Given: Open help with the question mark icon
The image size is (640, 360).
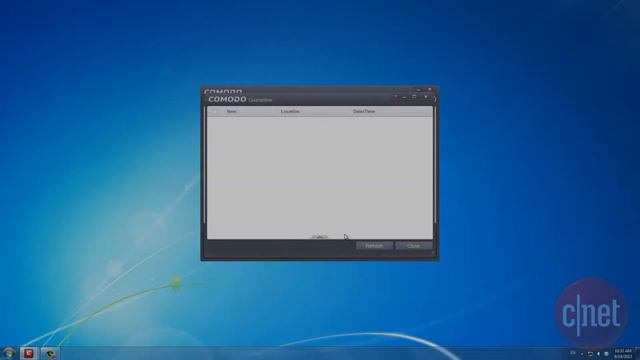Looking at the screenshot, I should point(395,97).
